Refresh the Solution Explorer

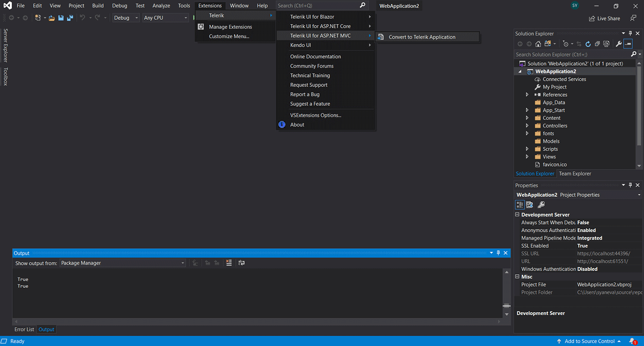(x=587, y=43)
